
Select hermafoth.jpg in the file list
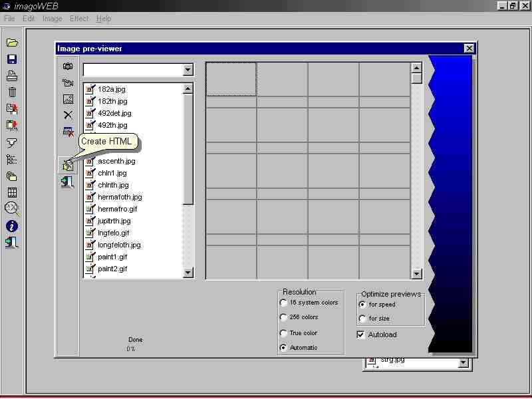tap(120, 197)
